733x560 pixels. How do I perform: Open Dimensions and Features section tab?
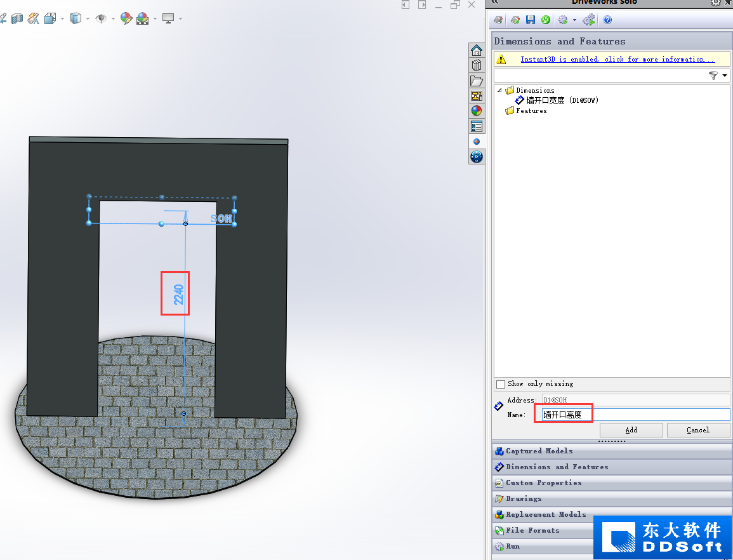[612, 467]
